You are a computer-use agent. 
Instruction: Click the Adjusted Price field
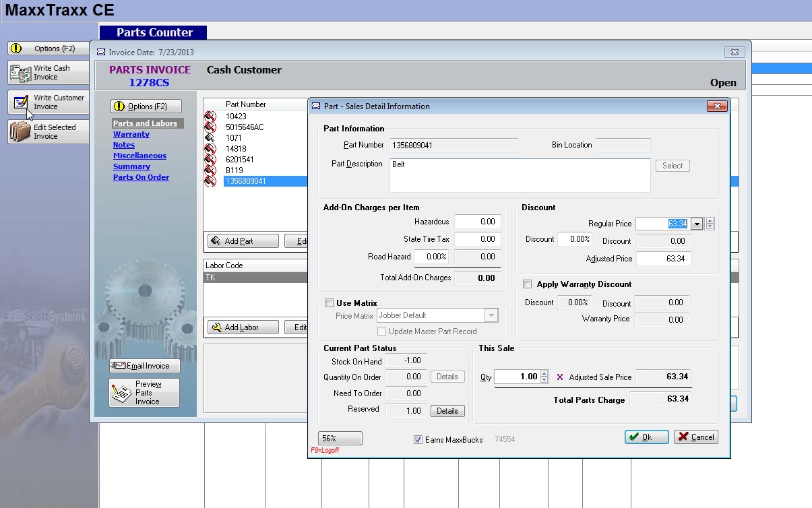pyautogui.click(x=663, y=259)
